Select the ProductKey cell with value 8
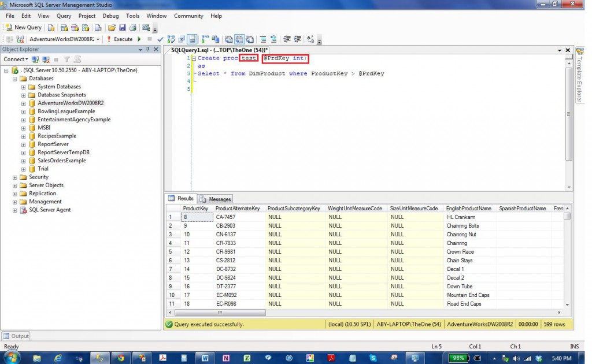 pos(196,217)
